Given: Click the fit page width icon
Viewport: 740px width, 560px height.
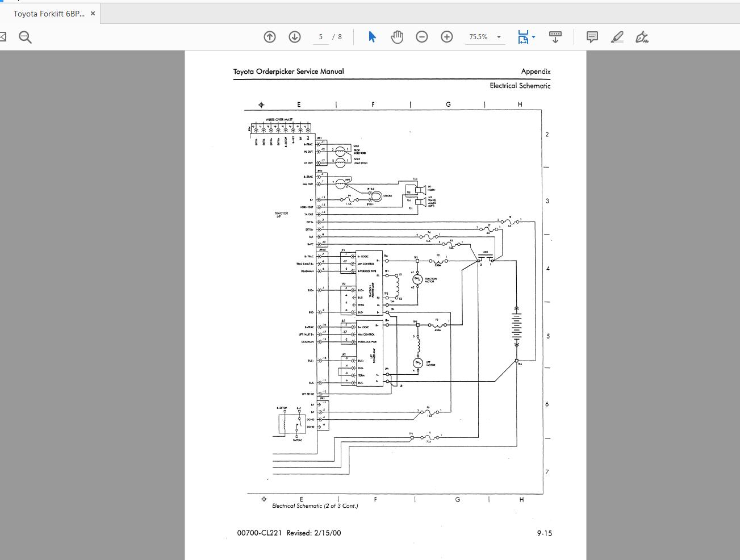Looking at the screenshot, I should tap(523, 37).
